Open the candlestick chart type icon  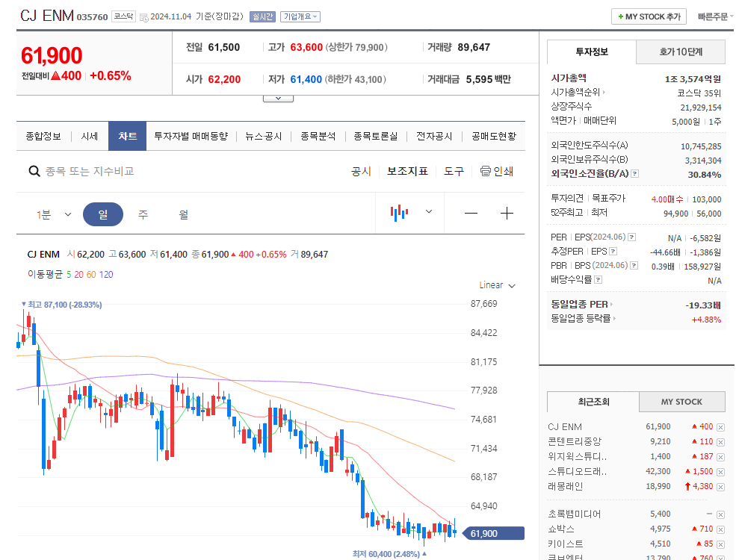[x=399, y=213]
